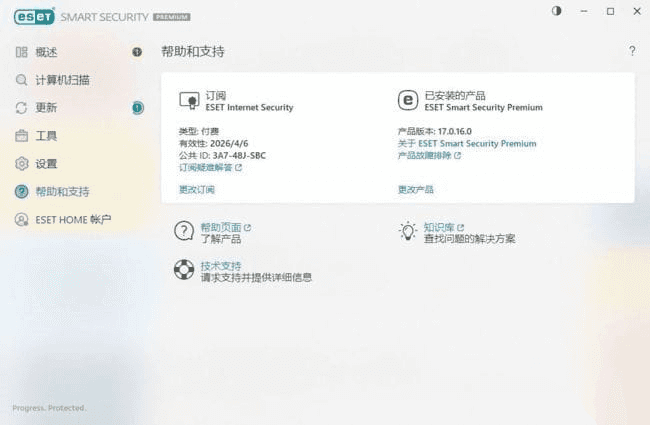Open the 知识库 link
This screenshot has height=425, width=650.
tap(439, 227)
